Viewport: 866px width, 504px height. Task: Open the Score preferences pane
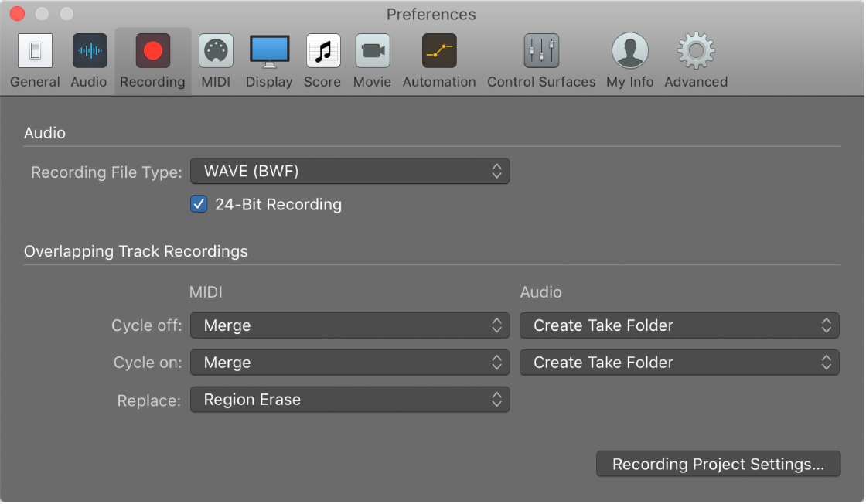coord(322,60)
